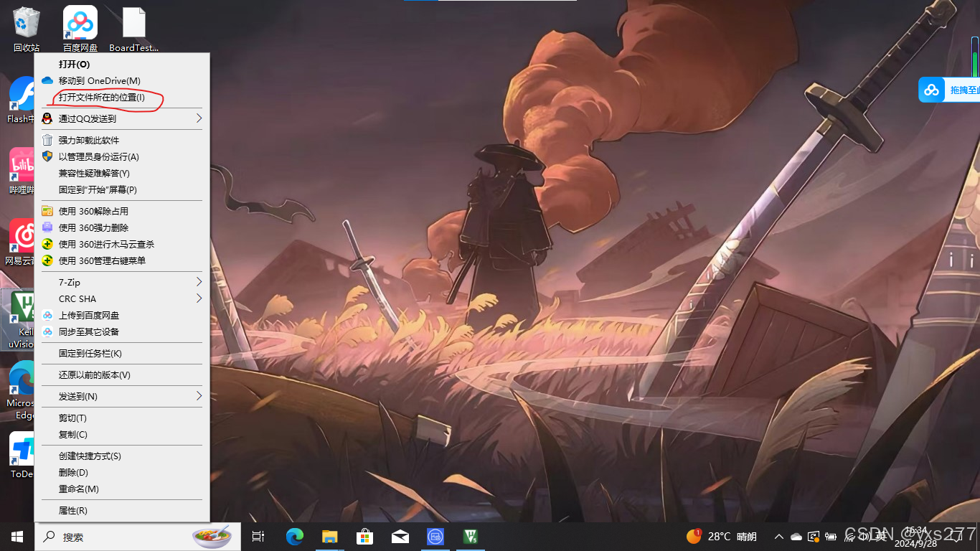Select 使用 360解除占用 menu entry
Viewport: 980px width, 551px height.
tap(122, 212)
